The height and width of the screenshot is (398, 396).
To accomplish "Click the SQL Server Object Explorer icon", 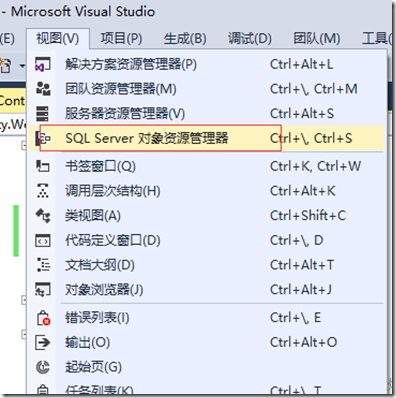I will click(x=43, y=139).
